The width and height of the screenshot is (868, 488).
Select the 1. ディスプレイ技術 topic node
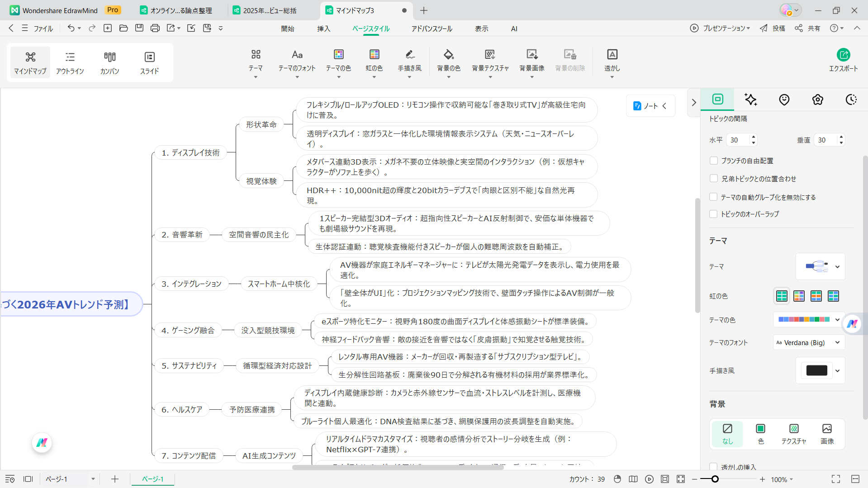190,153
